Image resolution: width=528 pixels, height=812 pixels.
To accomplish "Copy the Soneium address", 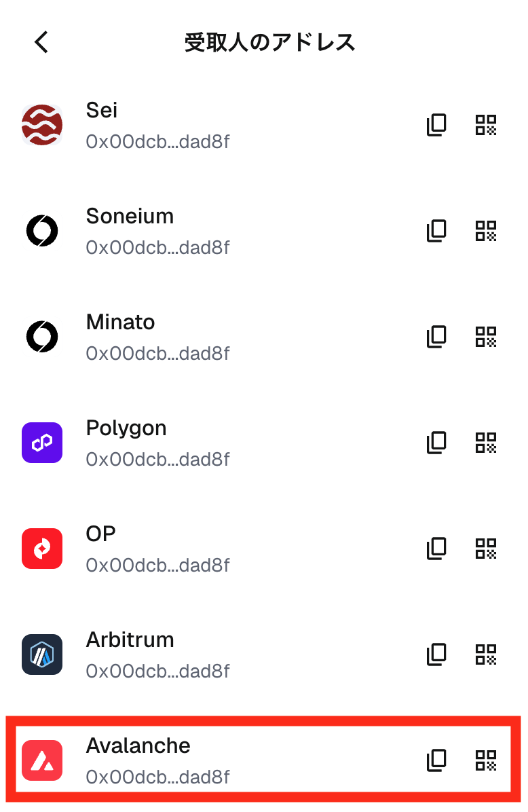I will click(x=436, y=231).
